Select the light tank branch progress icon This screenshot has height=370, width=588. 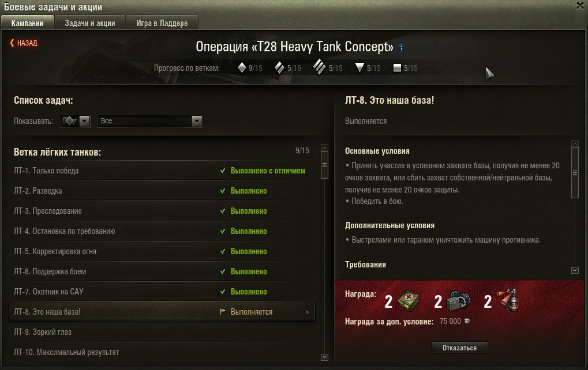[x=242, y=68]
